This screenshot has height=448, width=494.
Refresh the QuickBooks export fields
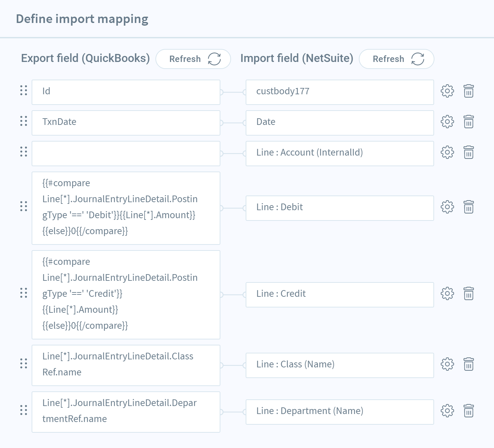[x=193, y=59]
